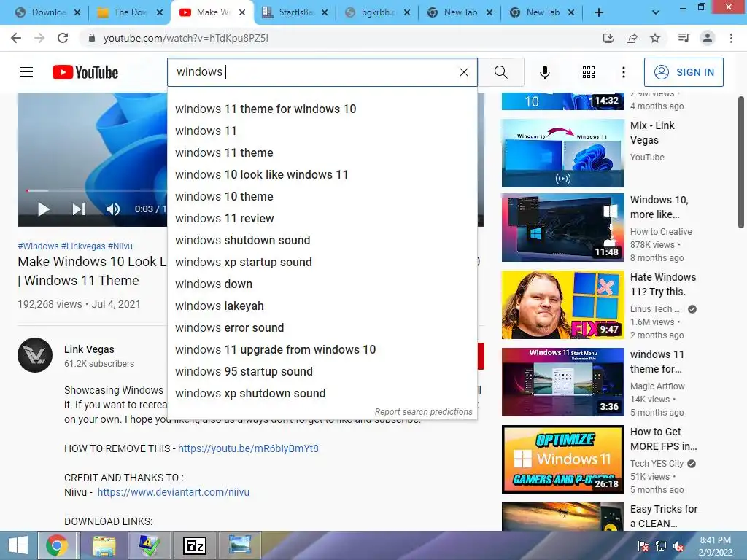
Task: Select 'windows xp startup sound' suggestion
Action: coord(322,262)
